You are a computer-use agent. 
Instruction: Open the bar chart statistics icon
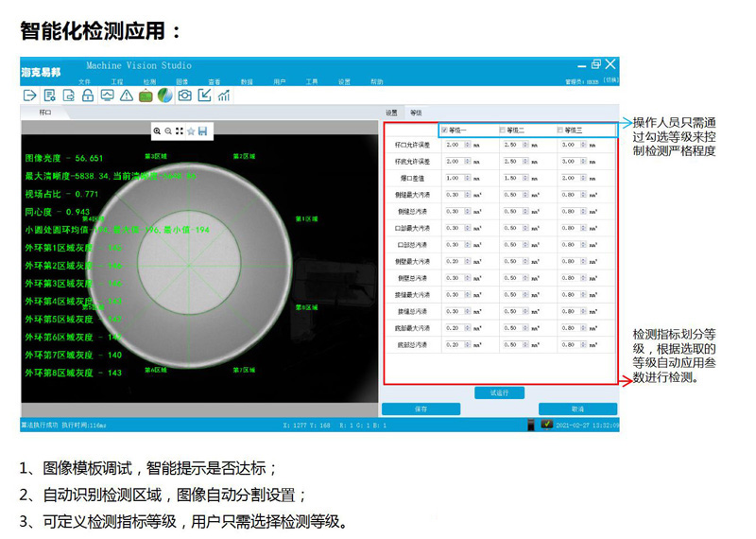pos(224,96)
